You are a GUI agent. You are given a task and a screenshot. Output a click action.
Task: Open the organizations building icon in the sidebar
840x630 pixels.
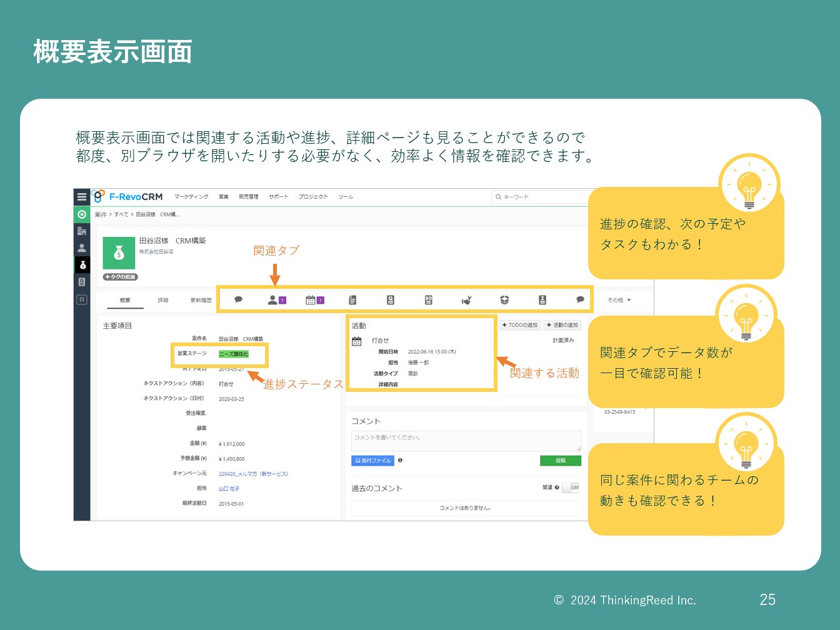81,231
